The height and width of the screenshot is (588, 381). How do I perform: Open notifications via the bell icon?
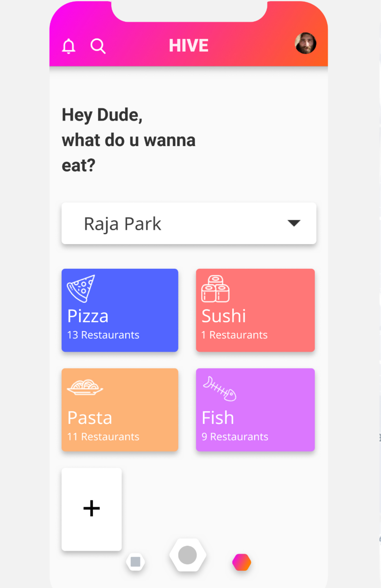[69, 46]
